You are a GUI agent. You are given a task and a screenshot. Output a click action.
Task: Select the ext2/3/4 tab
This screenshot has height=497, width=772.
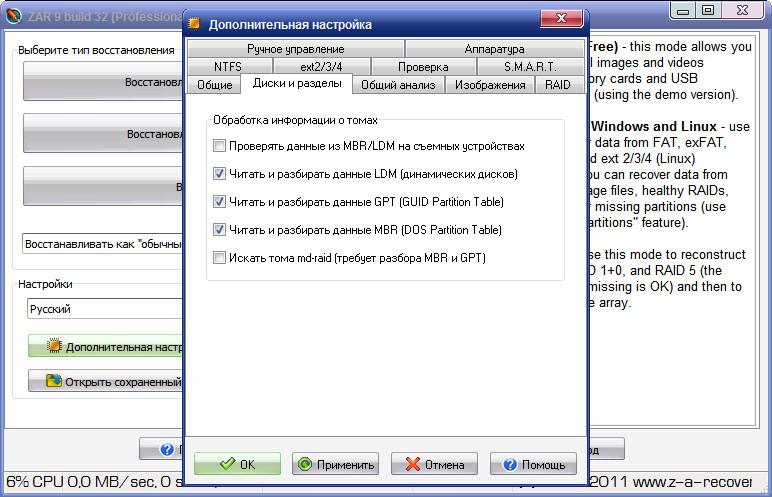(x=323, y=67)
